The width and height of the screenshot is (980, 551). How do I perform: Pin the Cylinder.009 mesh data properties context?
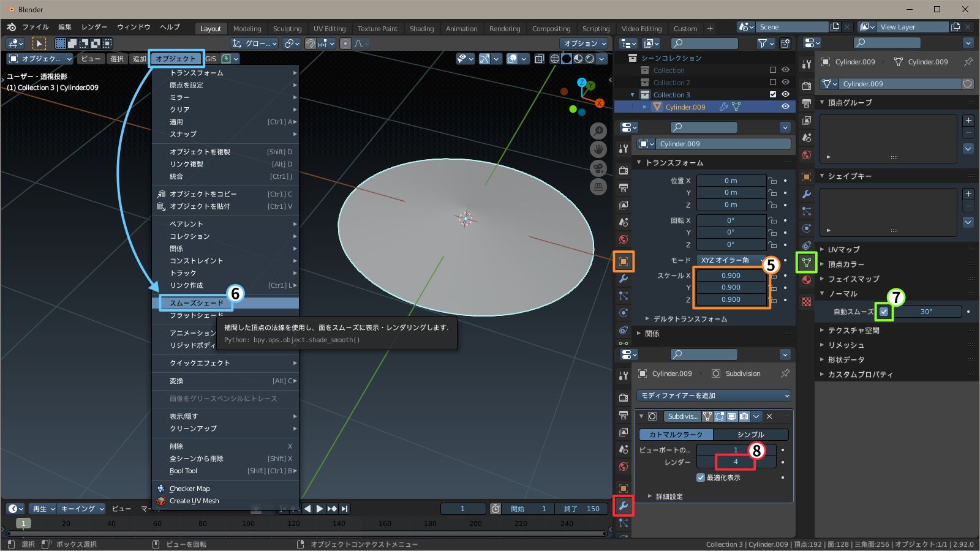click(968, 62)
